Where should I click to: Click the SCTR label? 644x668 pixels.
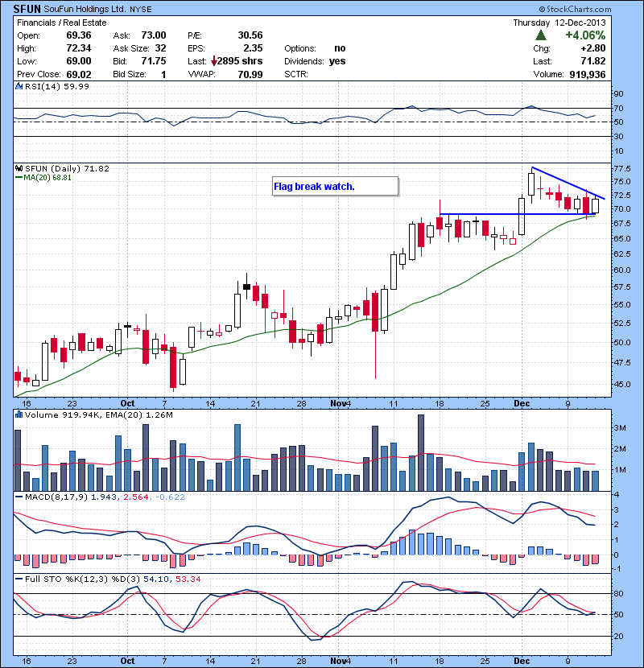click(295, 75)
